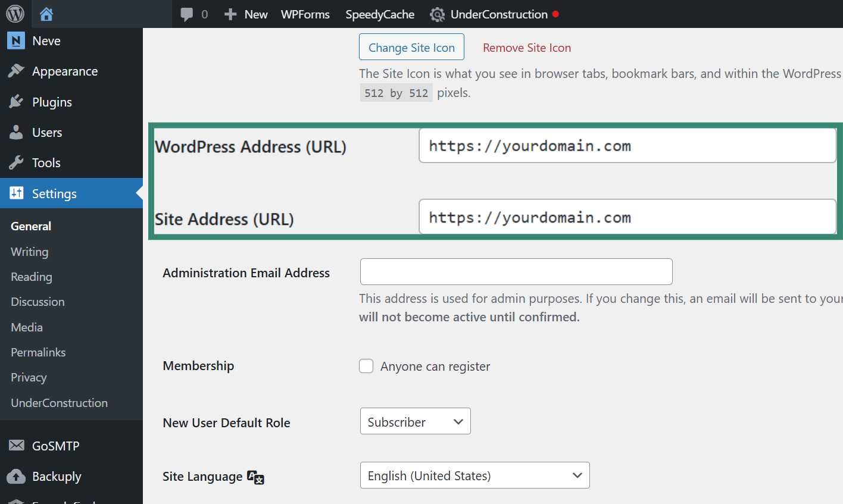The height and width of the screenshot is (504, 843).
Task: Open Plugins via the plug icon
Action: point(17,102)
